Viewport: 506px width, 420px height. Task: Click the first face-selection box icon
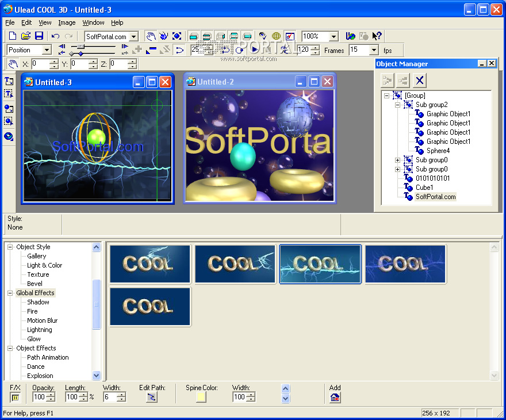click(x=193, y=36)
